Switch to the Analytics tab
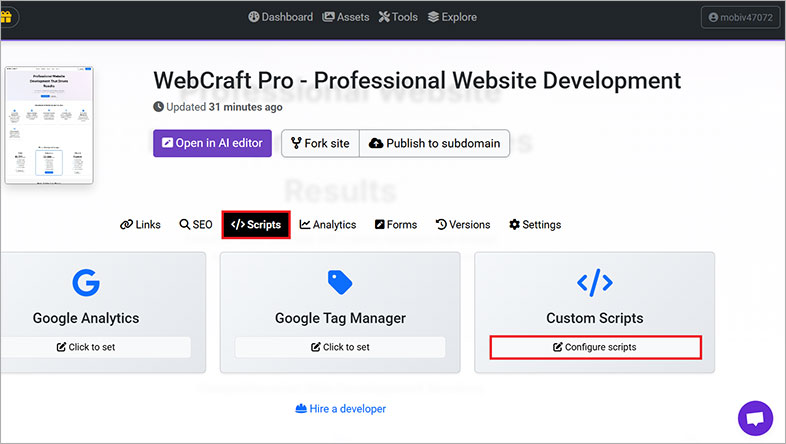 pos(327,225)
